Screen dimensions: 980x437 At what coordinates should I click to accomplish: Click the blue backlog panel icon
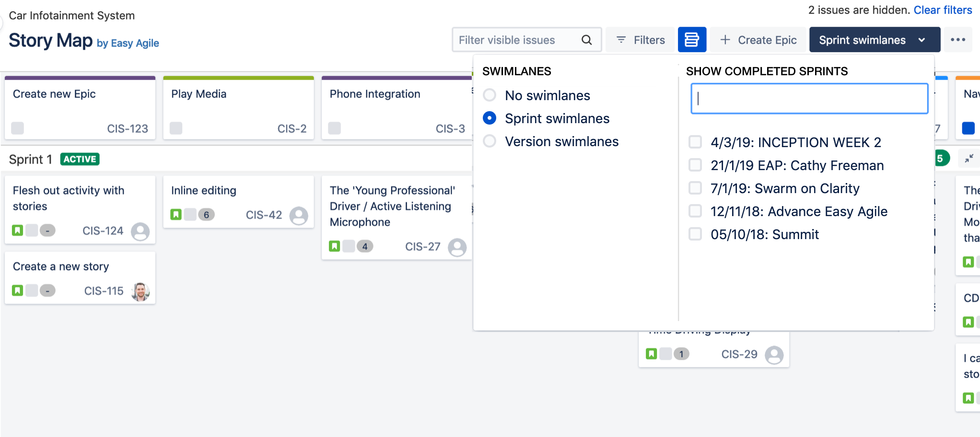[691, 40]
